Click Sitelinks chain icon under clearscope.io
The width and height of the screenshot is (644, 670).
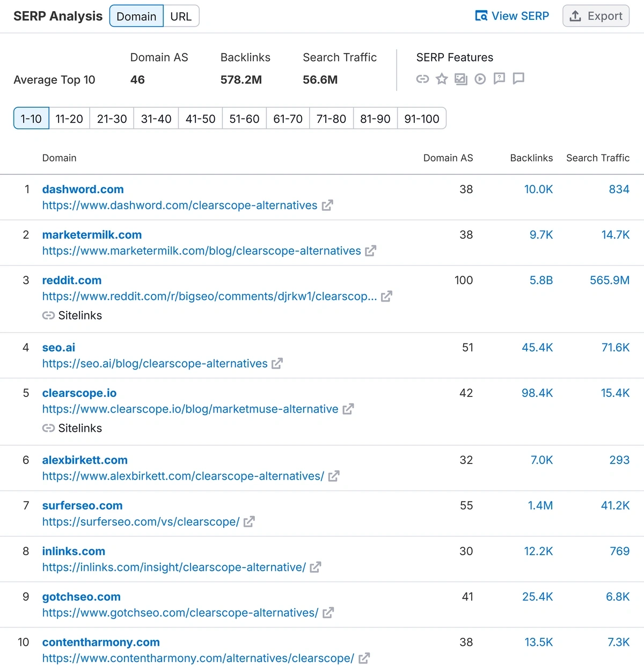(48, 428)
